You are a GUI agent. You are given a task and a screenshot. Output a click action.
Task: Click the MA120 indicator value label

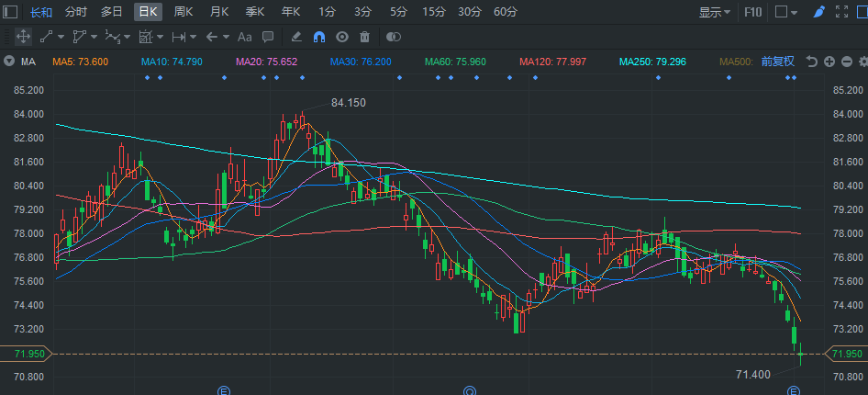(552, 62)
